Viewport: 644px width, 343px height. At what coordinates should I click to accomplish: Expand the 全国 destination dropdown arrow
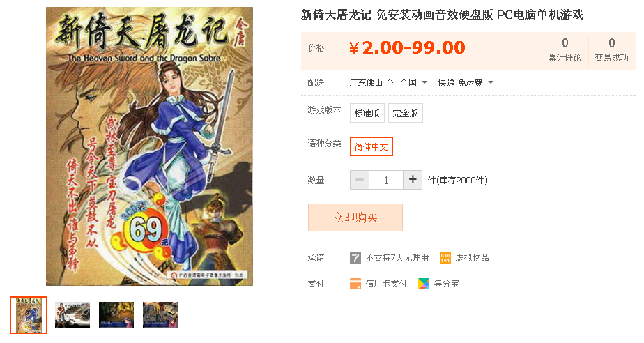(x=424, y=82)
